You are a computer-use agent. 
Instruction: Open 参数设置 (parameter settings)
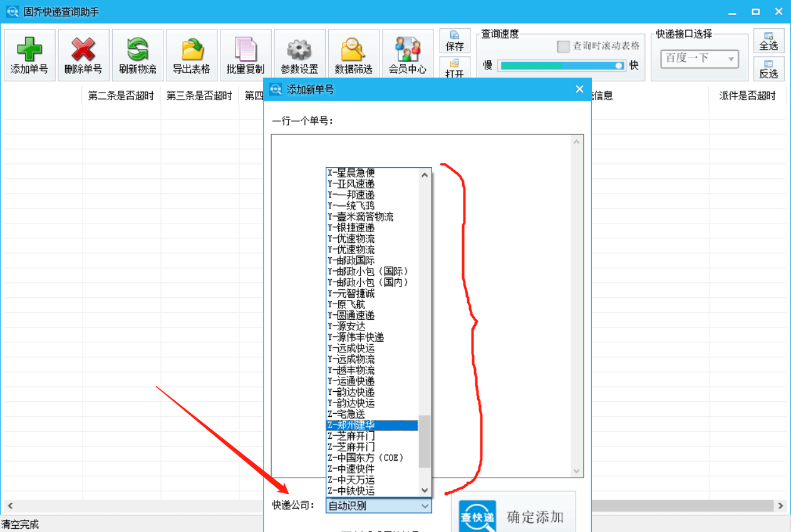(299, 54)
